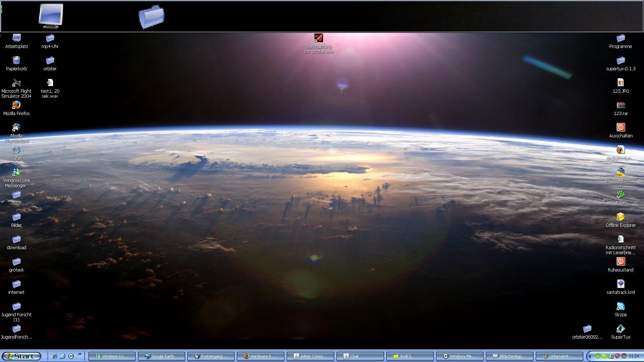Open the Papierkorb recycle bin
Screen dimensions: 644x362
click(16, 61)
